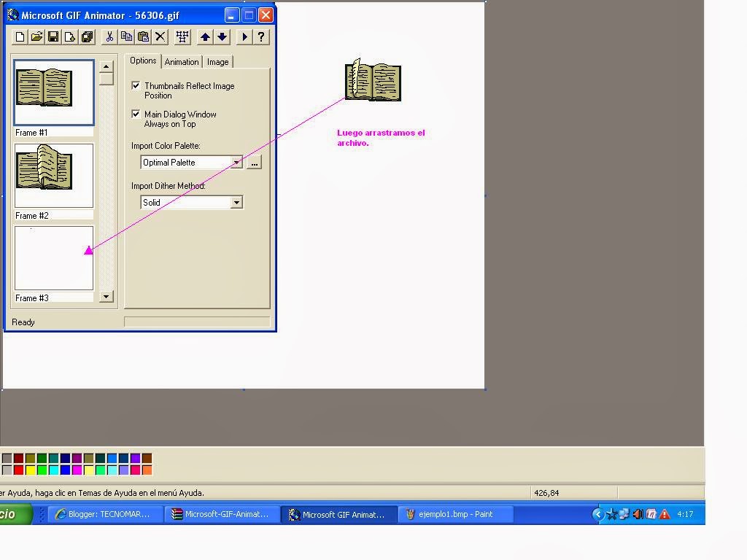Pick the lime green color swatch
The width and height of the screenshot is (747, 560).
click(x=42, y=470)
